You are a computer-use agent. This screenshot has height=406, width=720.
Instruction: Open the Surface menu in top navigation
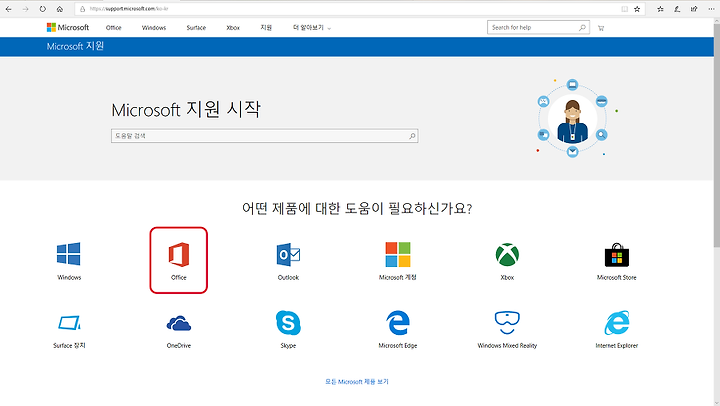pyautogui.click(x=196, y=28)
